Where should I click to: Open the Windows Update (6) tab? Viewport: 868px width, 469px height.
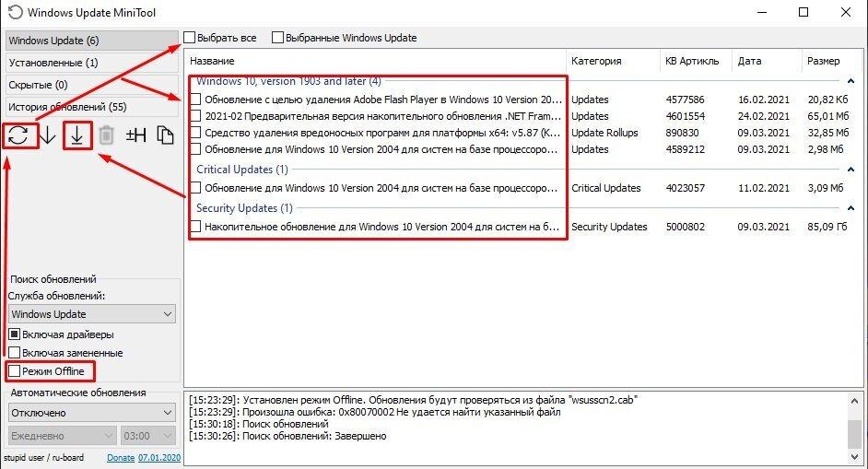tap(92, 41)
